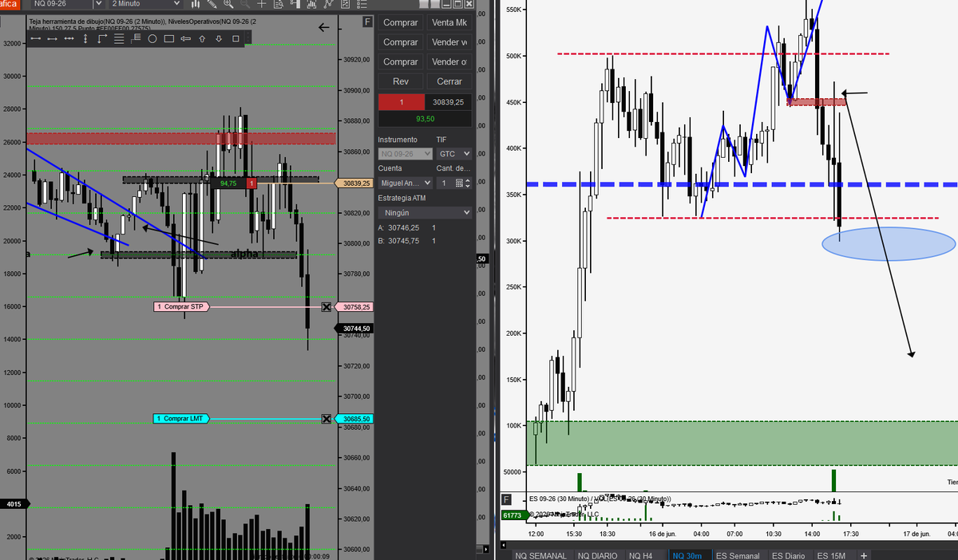Click the Rev button
The width and height of the screenshot is (958, 560).
click(x=401, y=81)
